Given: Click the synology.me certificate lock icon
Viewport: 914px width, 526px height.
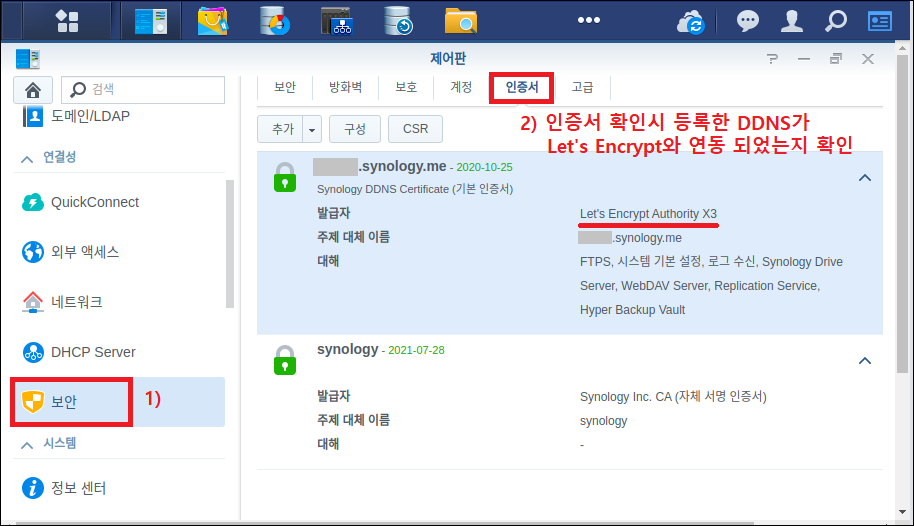Looking at the screenshot, I should click(x=285, y=178).
